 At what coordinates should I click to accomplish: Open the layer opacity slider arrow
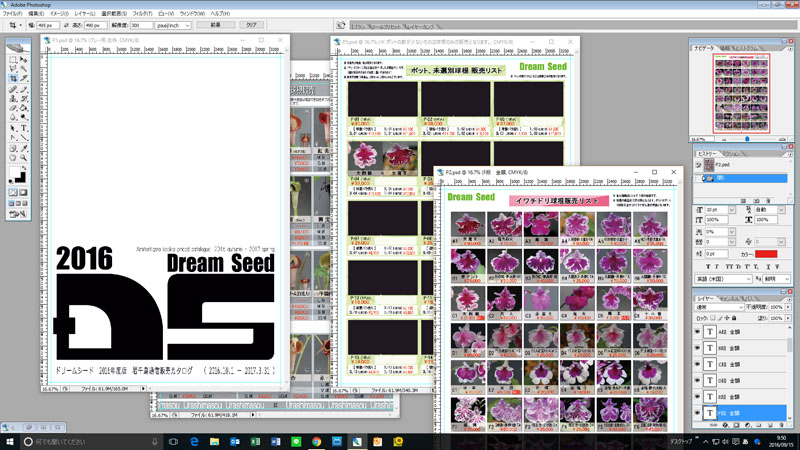(x=788, y=308)
